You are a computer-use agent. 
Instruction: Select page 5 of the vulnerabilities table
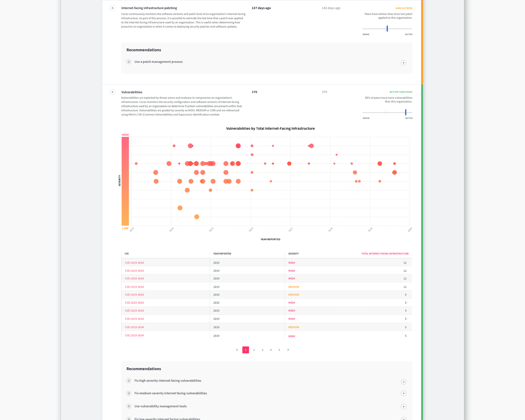(279, 350)
